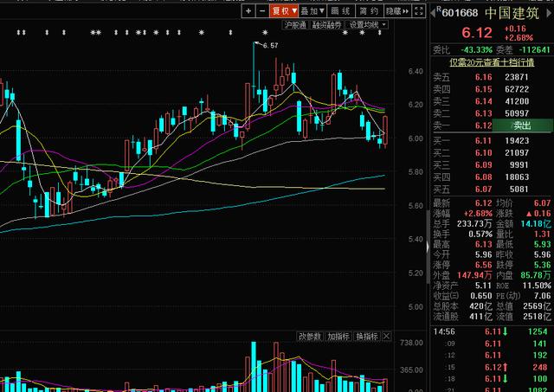554x392 pixels.
Task: Select the 融资融券 tab
Action: [328, 26]
